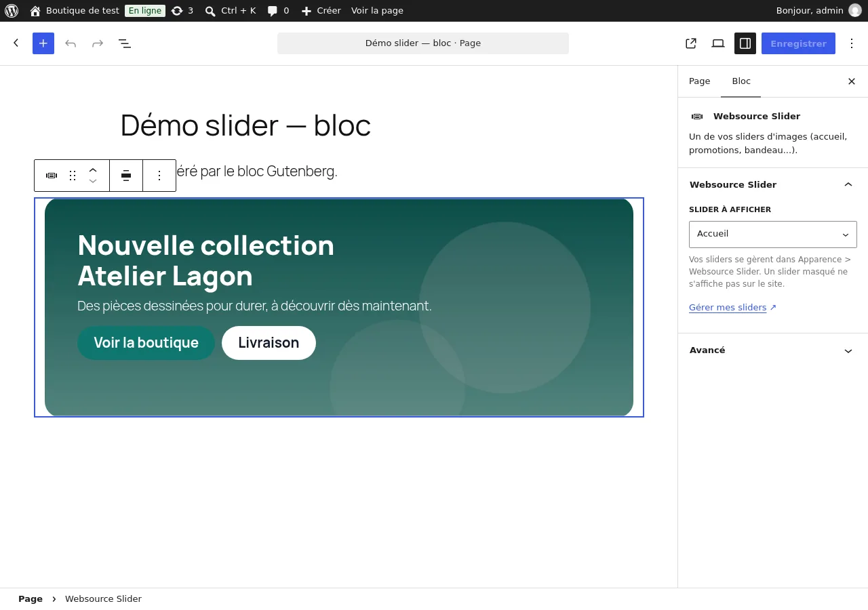Open the comments indicator showing 0
This screenshot has height=610, width=868.
tap(278, 11)
